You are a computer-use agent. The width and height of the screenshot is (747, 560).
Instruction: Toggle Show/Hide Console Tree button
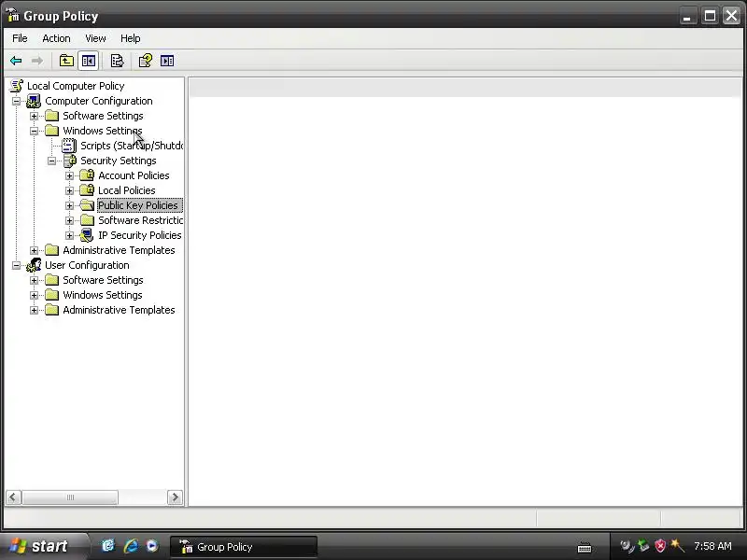tap(89, 61)
